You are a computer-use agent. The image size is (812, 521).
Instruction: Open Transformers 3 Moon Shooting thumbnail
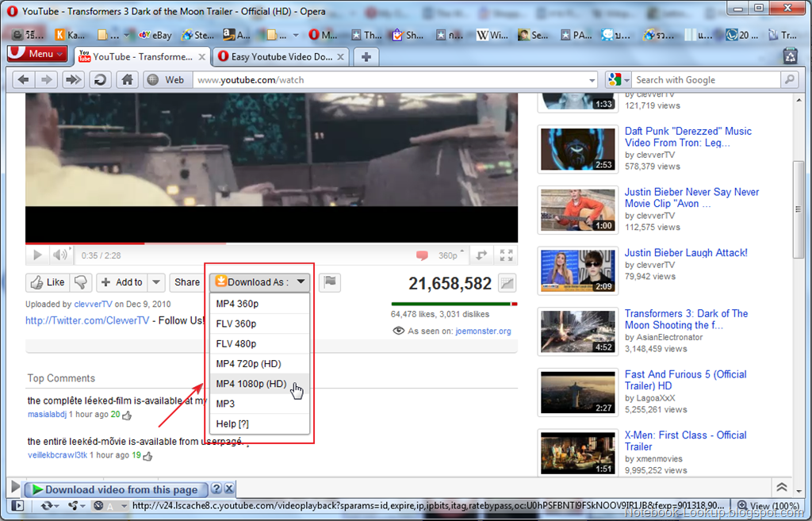[577, 331]
